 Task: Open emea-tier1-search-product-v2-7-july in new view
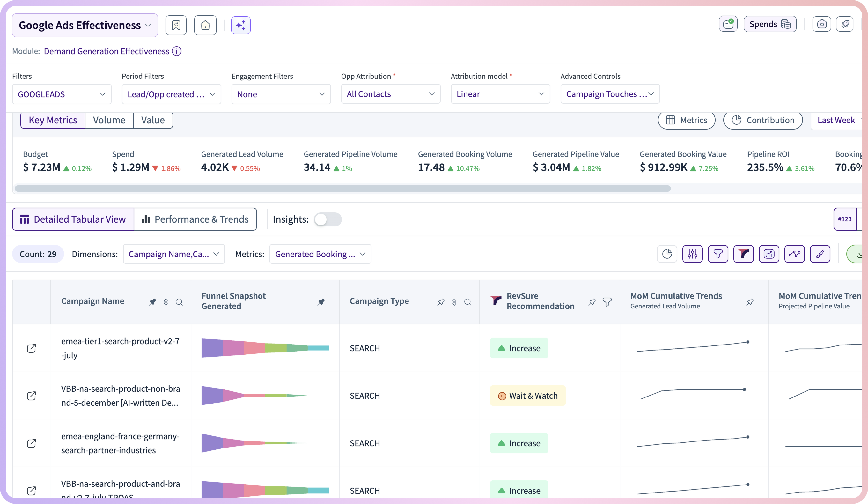31,348
